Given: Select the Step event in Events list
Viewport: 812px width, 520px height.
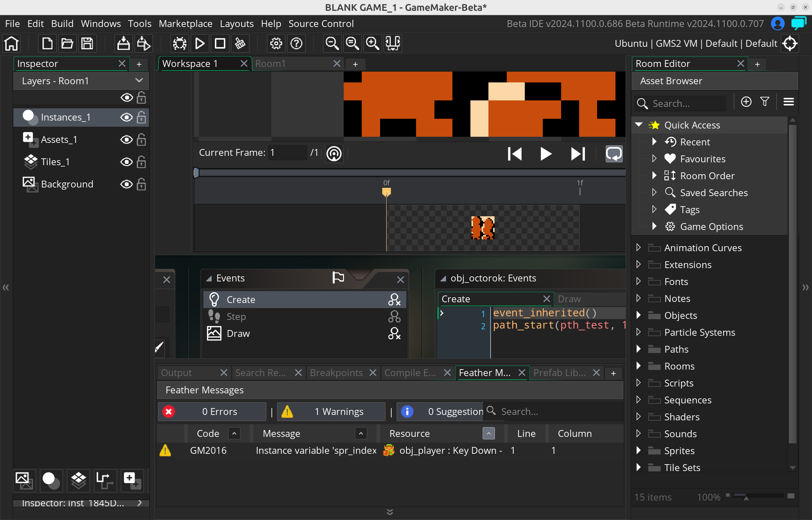Looking at the screenshot, I should (304, 316).
